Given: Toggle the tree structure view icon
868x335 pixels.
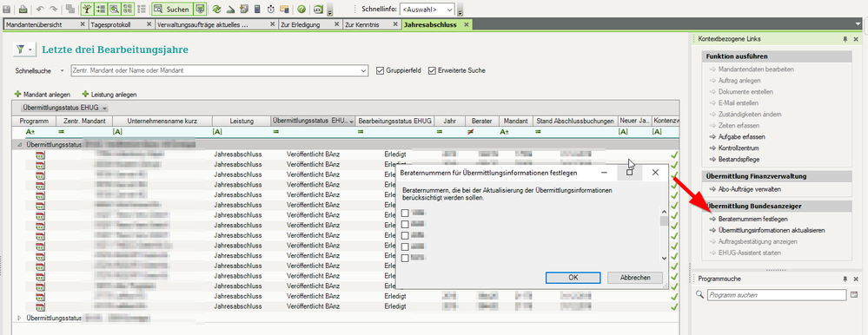Looking at the screenshot, I should pos(88,10).
